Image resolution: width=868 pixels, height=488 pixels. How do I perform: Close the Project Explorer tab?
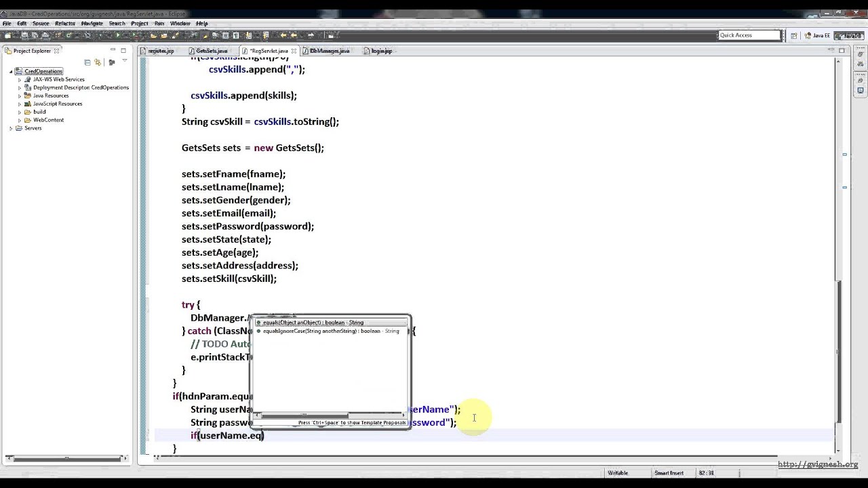[57, 51]
